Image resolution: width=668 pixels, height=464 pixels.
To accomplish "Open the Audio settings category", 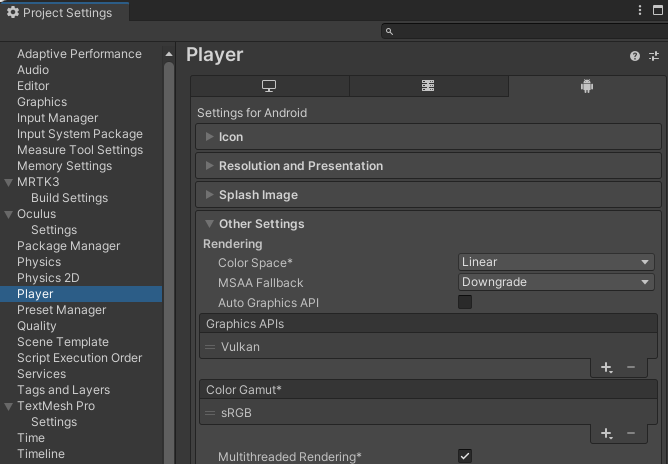I will point(33,70).
